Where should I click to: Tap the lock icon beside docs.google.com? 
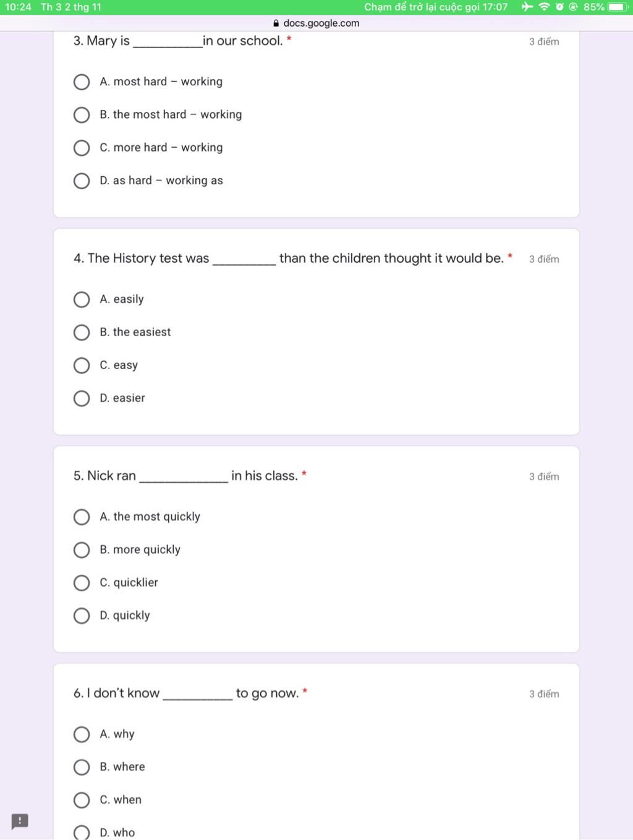click(276, 23)
